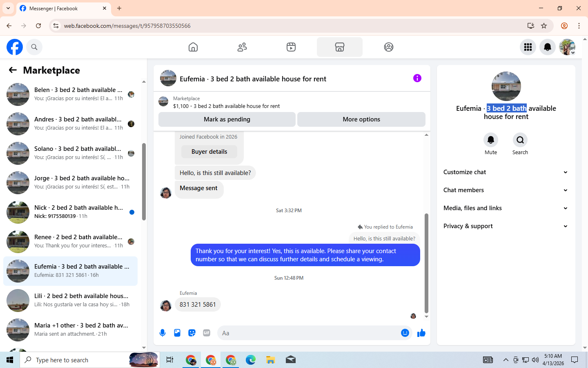The width and height of the screenshot is (588, 368).
Task: Expand the Customize chat section
Action: [506, 172]
